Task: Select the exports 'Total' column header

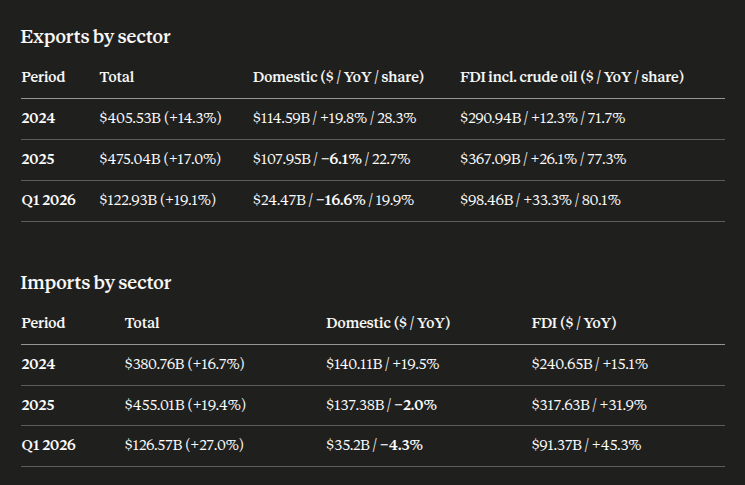Action: point(117,77)
